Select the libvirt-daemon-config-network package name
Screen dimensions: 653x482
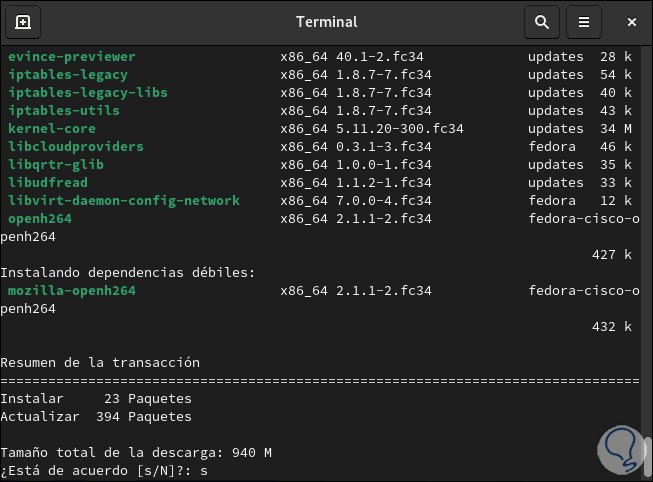tap(123, 201)
